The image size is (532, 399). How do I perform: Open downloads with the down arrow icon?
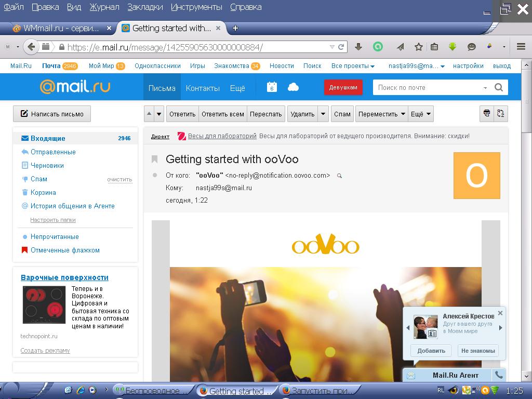click(x=358, y=46)
